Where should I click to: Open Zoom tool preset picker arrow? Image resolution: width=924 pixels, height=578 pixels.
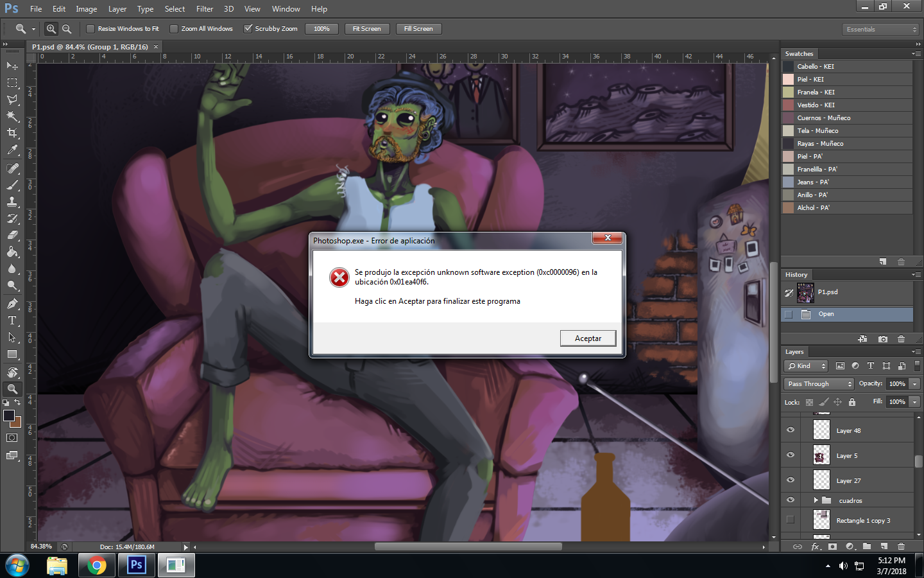33,30
